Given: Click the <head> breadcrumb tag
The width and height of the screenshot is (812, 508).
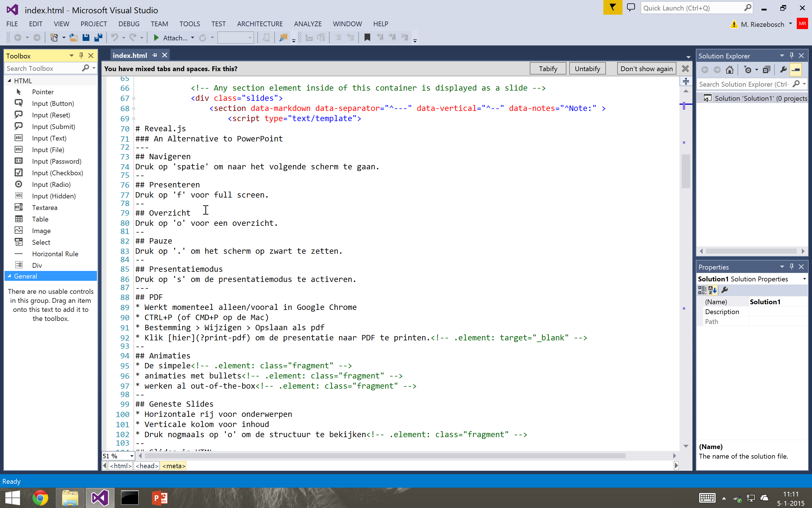Looking at the screenshot, I should coord(147,466).
